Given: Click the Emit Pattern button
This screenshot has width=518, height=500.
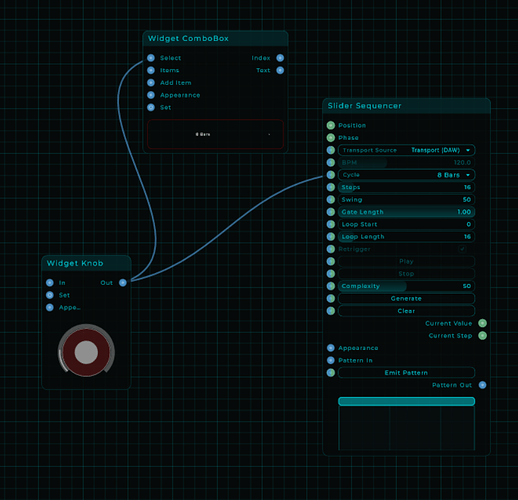Looking at the screenshot, I should [x=406, y=373].
